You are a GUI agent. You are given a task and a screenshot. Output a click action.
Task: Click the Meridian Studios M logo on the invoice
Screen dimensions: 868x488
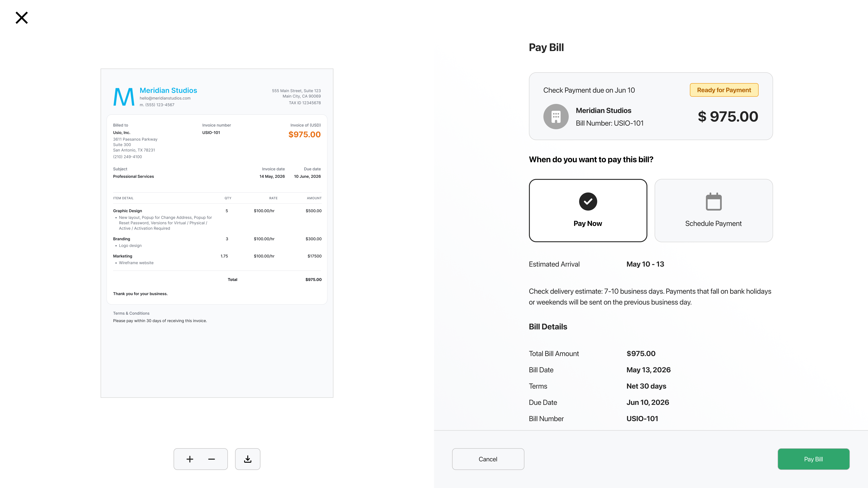click(x=124, y=97)
